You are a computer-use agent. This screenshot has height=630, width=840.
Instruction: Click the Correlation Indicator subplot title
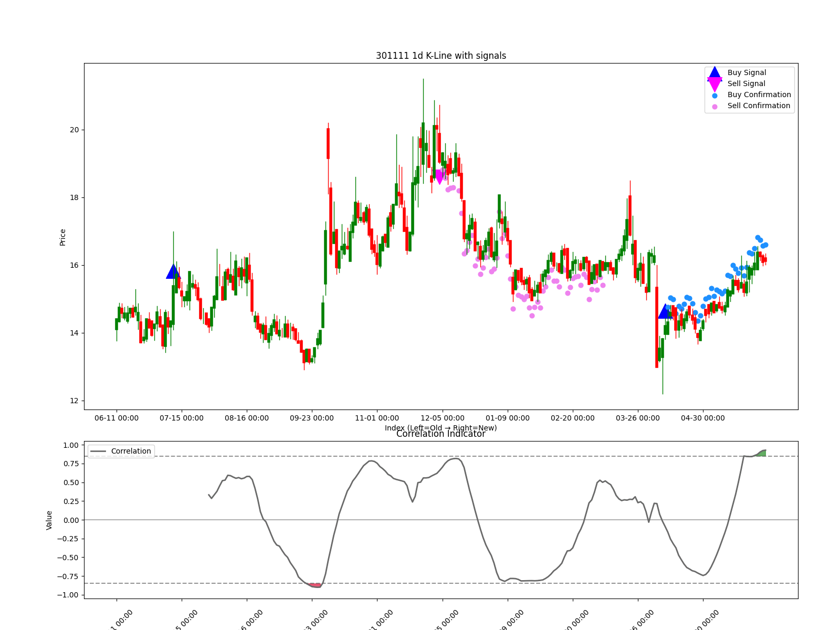(441, 434)
